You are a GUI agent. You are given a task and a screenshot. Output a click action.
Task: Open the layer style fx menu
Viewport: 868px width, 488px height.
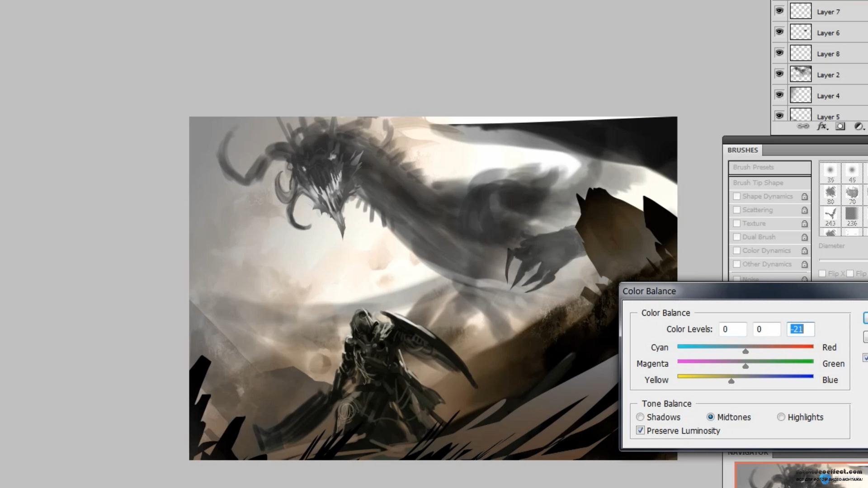click(822, 127)
